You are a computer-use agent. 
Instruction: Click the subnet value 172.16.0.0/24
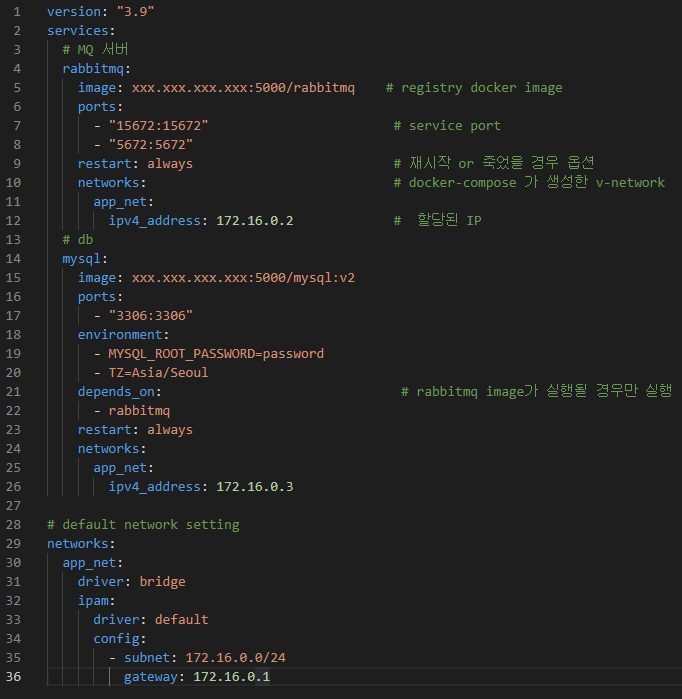pos(235,658)
